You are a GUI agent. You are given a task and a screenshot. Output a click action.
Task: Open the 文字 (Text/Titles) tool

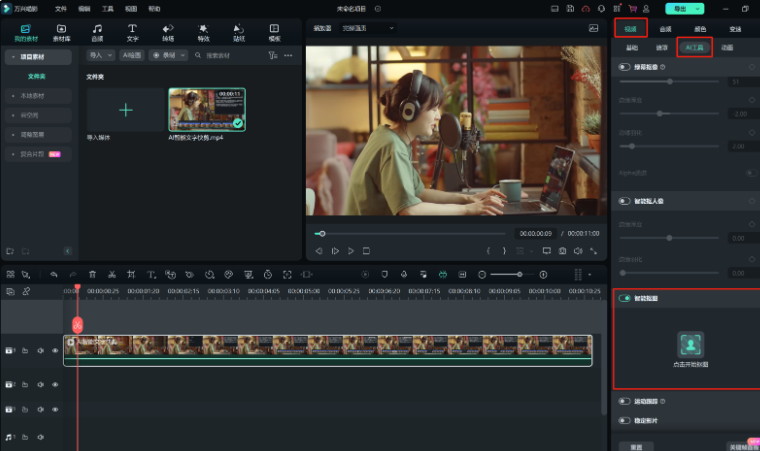click(132, 32)
